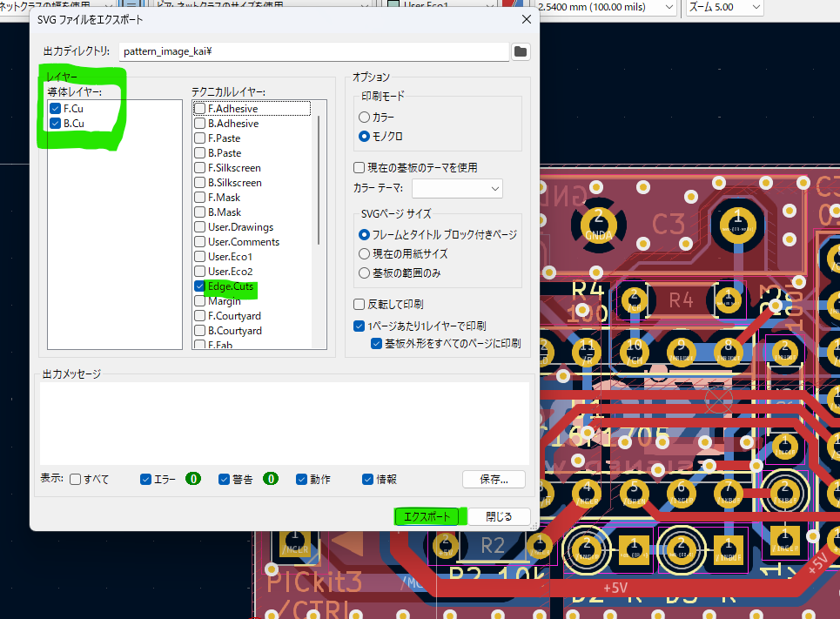Image resolution: width=840 pixels, height=619 pixels.
Task: Click the 出力ディレクトリ path input field
Action: [313, 51]
